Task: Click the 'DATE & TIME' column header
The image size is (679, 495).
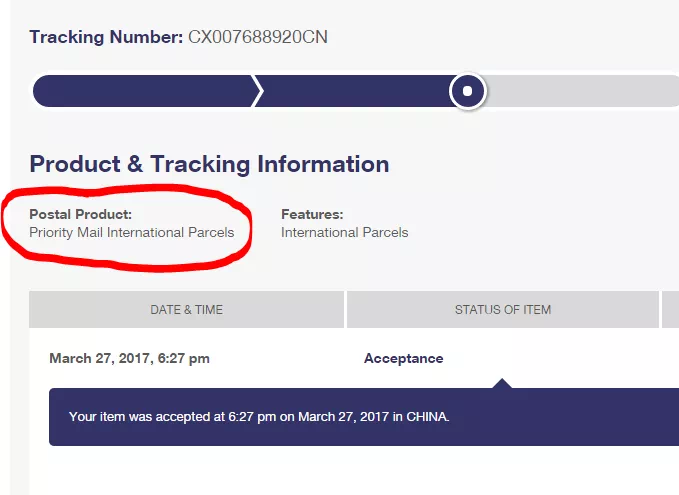Action: (x=186, y=310)
